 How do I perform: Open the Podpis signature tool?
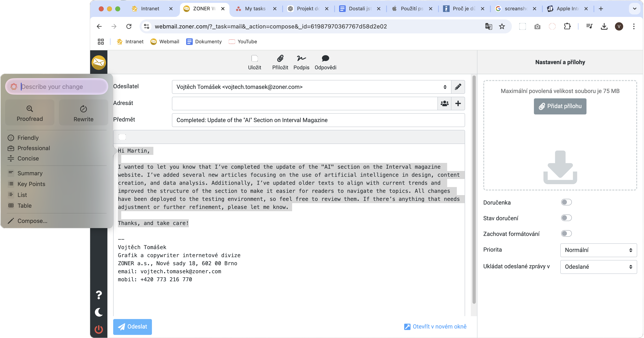[301, 62]
